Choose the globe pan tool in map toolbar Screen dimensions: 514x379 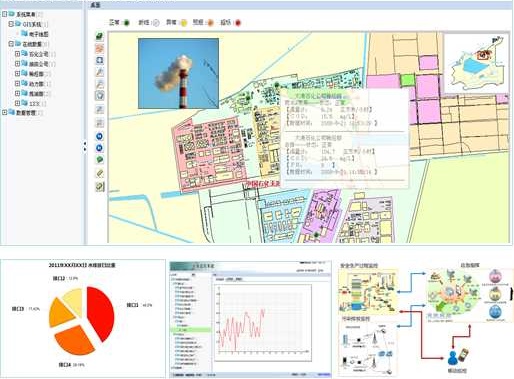pyautogui.click(x=100, y=96)
